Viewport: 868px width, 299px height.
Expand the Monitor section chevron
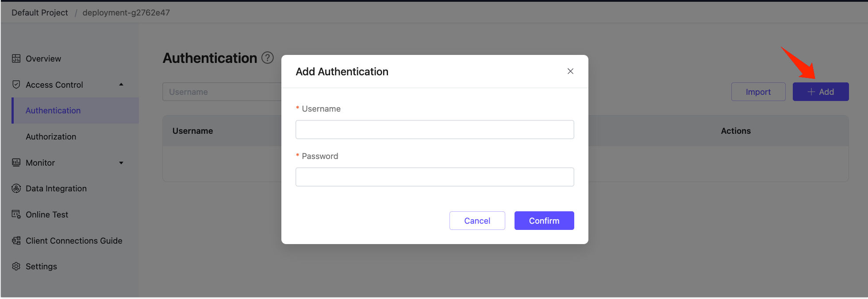[121, 163]
